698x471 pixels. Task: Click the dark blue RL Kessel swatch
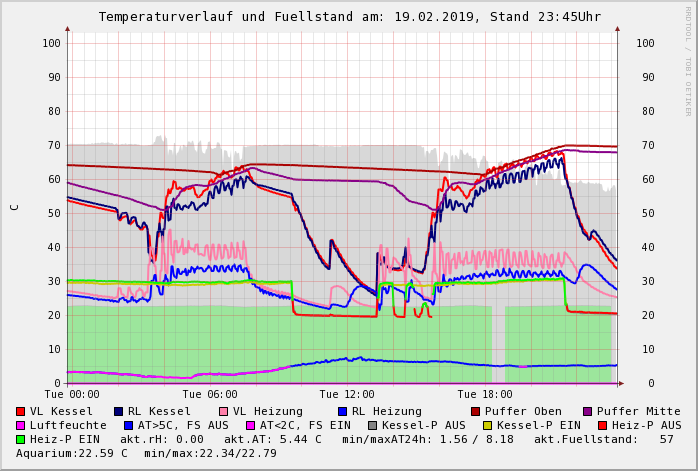[119, 411]
